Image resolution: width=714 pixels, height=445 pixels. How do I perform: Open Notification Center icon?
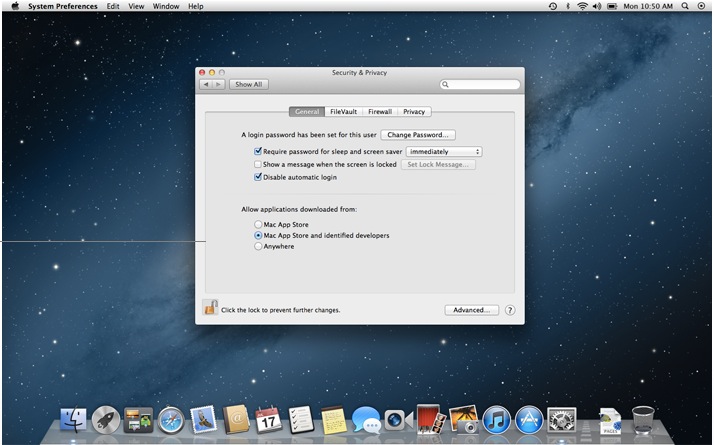(701, 6)
